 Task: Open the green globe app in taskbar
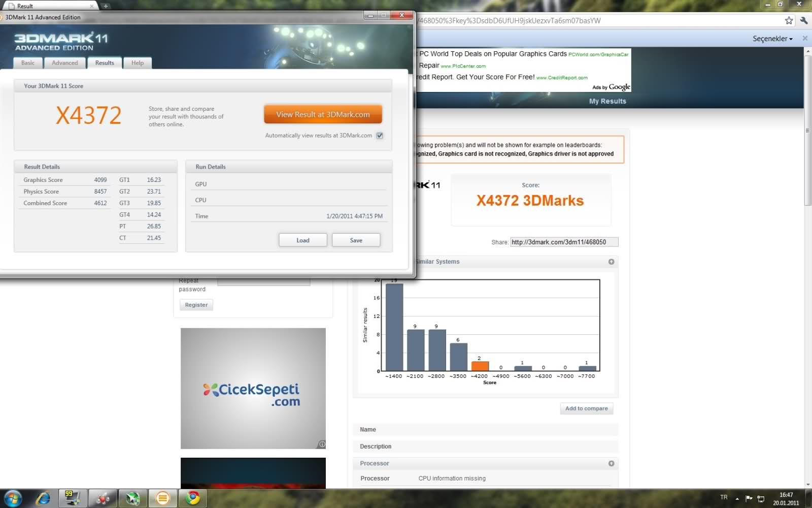(x=133, y=498)
